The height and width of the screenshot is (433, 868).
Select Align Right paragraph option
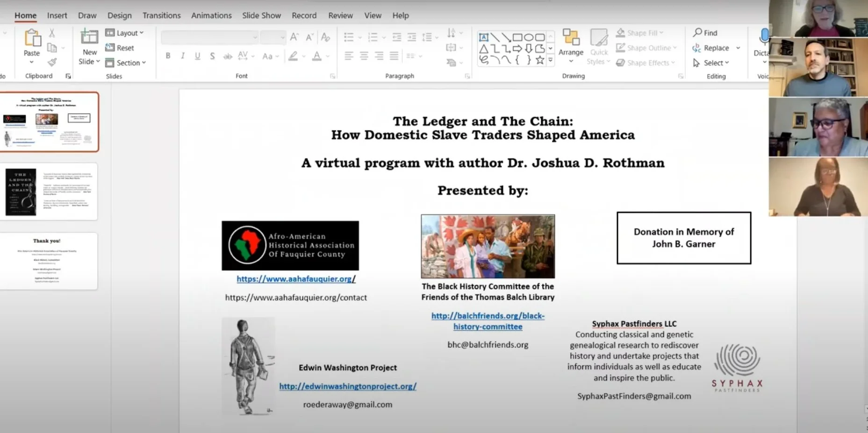click(x=379, y=56)
